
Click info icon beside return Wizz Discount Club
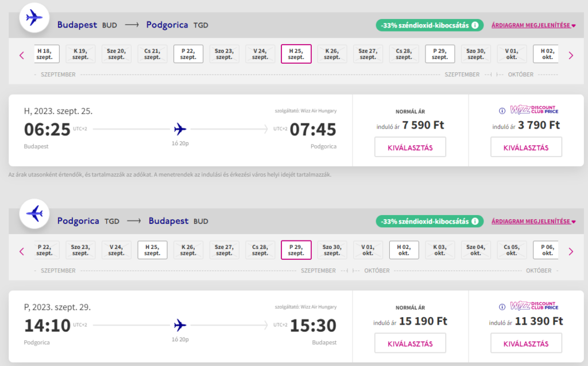502,306
